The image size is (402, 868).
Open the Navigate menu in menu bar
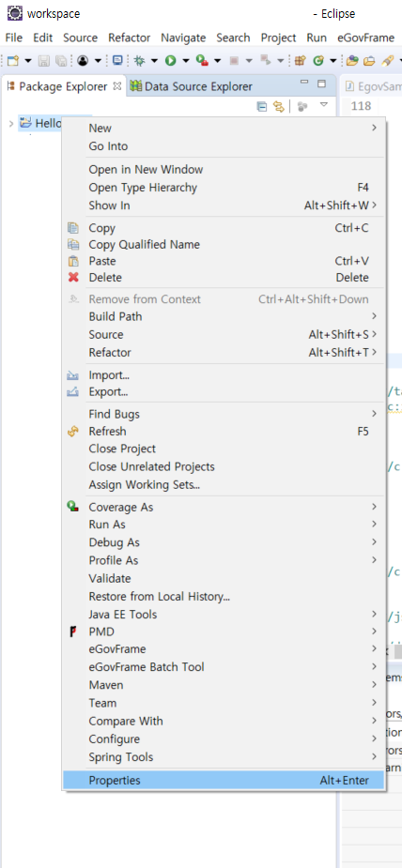pyautogui.click(x=183, y=38)
